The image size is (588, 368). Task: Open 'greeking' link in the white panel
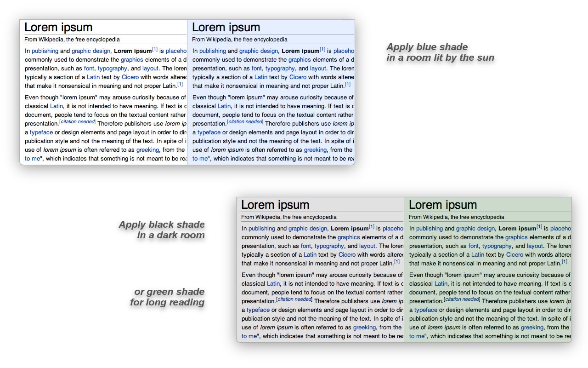pos(148,150)
